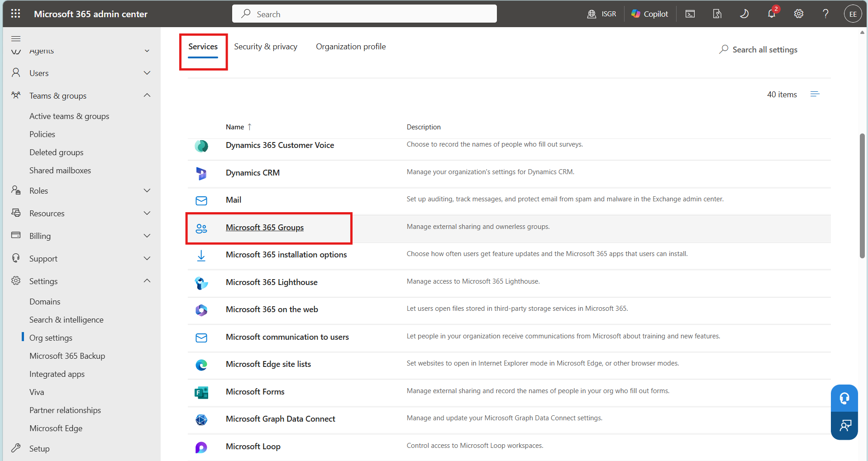The image size is (868, 461).
Task: Open Cloud Shell icon in top bar
Action: pyautogui.click(x=690, y=14)
